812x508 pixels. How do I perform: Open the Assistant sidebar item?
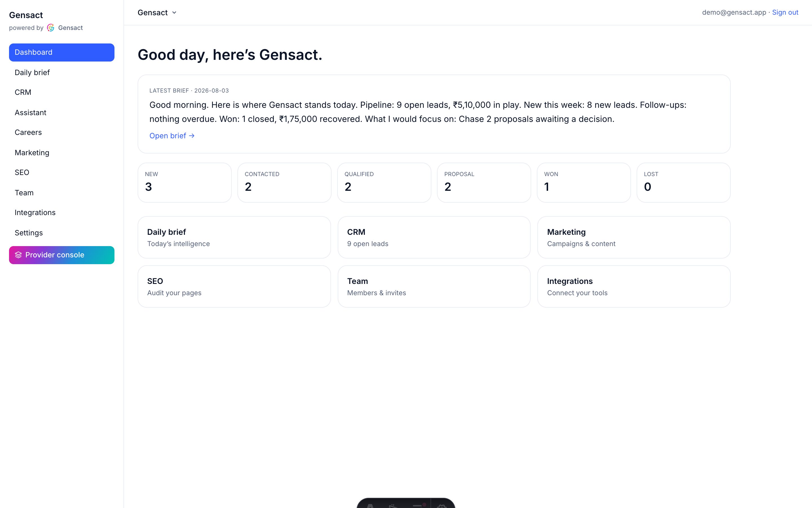[62, 113]
